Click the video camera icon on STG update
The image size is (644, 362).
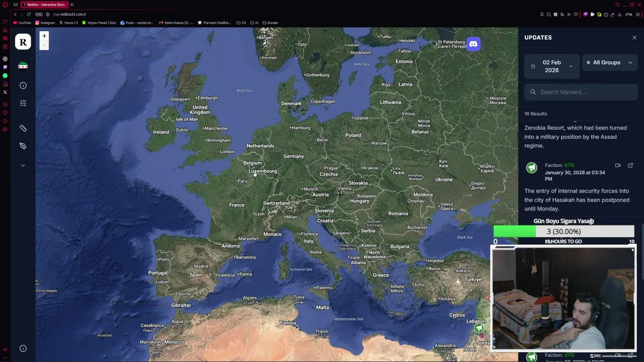(618, 165)
